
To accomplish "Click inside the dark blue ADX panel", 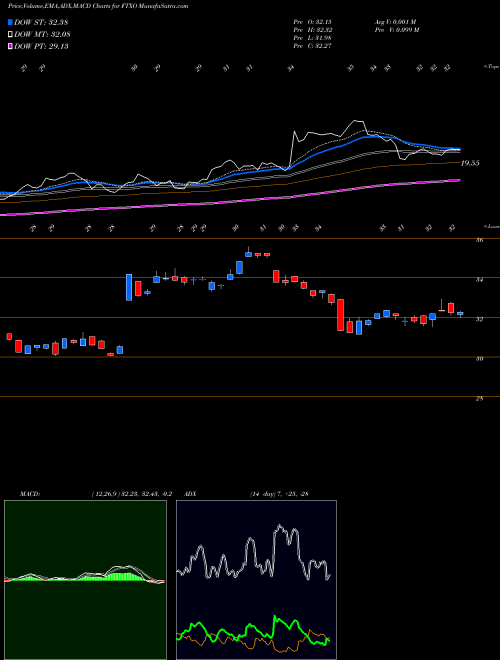I will point(256,580).
